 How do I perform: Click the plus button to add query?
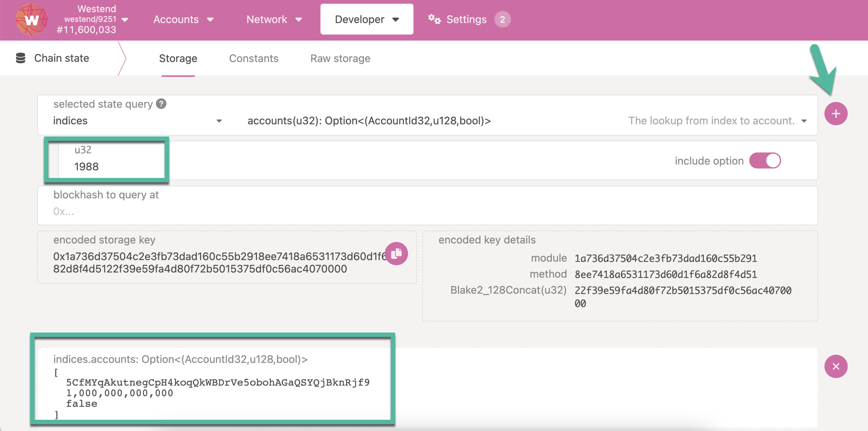836,114
